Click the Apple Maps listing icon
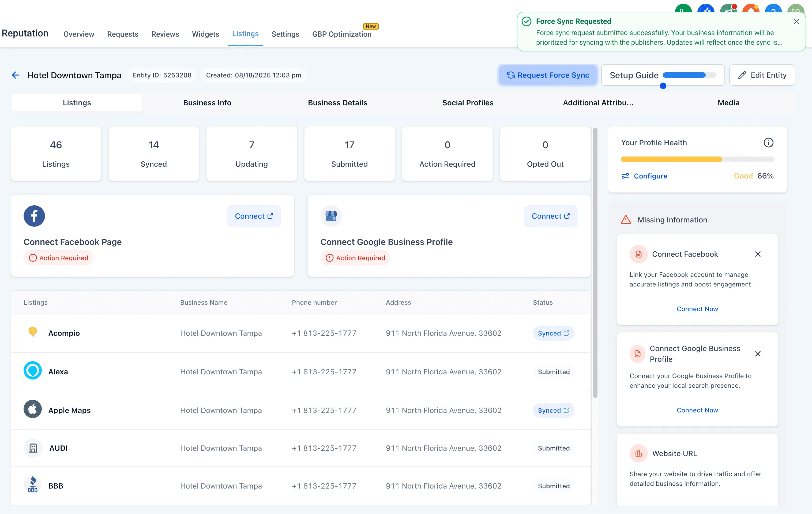Screen dimensions: 812x514 [x=33, y=409]
